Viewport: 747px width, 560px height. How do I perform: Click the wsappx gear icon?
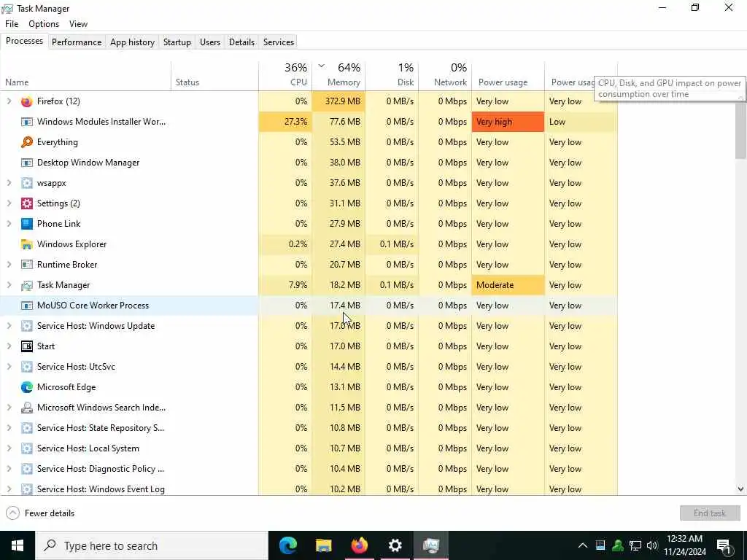(27, 183)
